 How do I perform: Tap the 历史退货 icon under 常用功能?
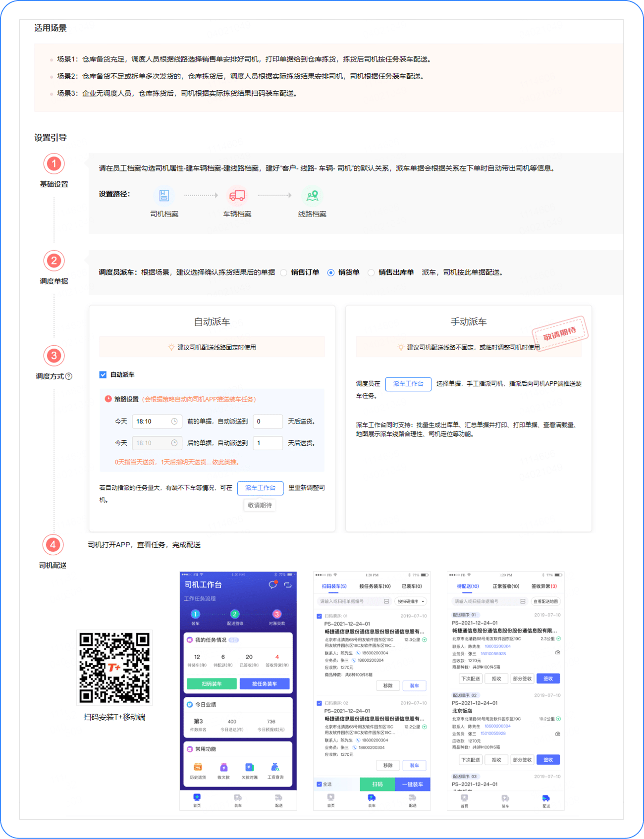coord(198,767)
